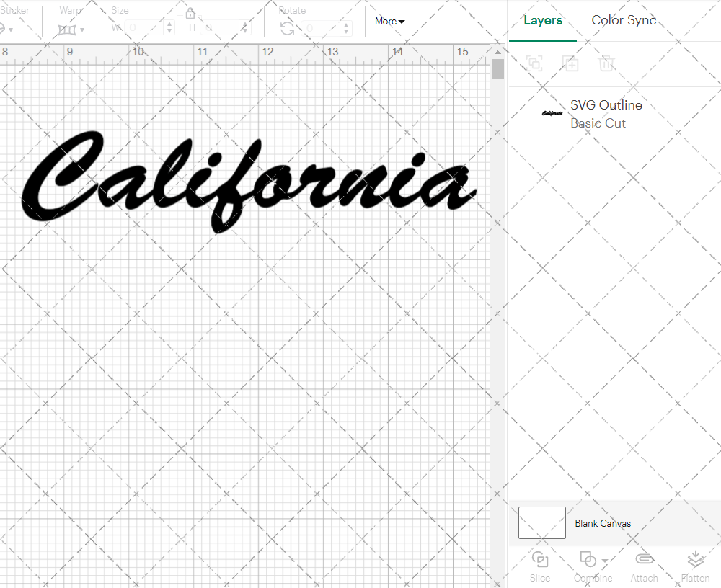Click the Rotate reset icon
This screenshot has height=588, width=721.
[x=286, y=27]
